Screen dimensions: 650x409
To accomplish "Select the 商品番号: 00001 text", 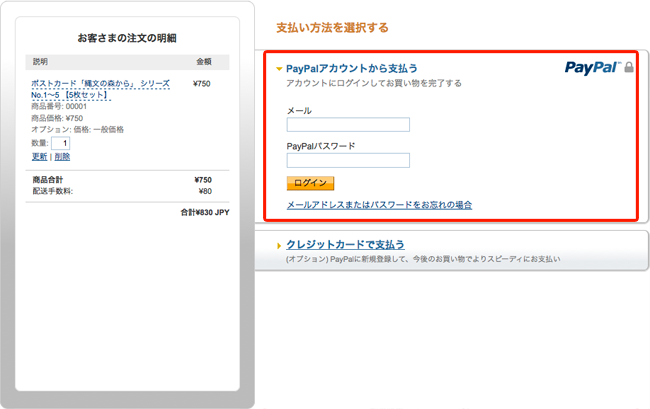I will click(59, 106).
